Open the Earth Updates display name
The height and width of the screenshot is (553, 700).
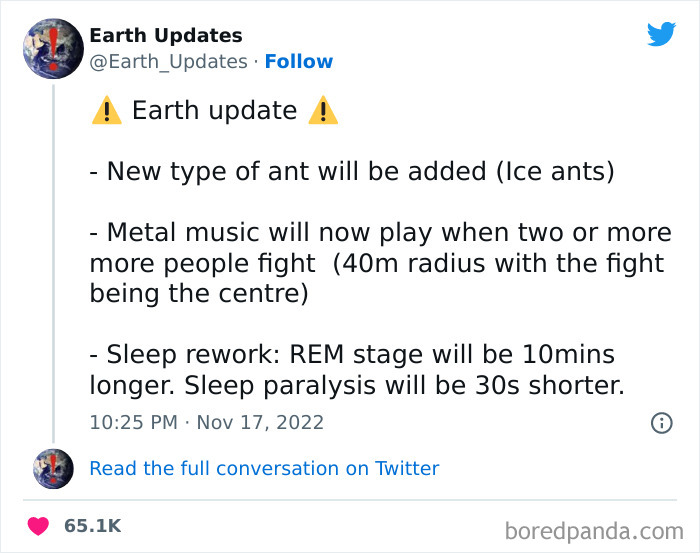[x=166, y=35]
